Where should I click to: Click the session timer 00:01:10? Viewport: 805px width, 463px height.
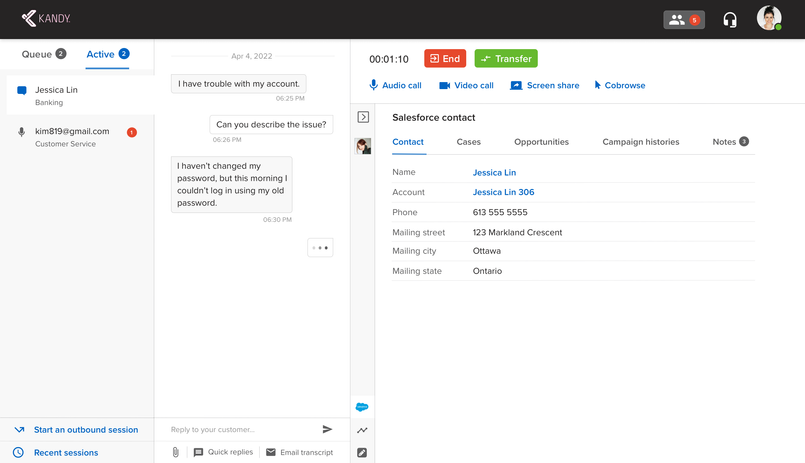pyautogui.click(x=389, y=59)
